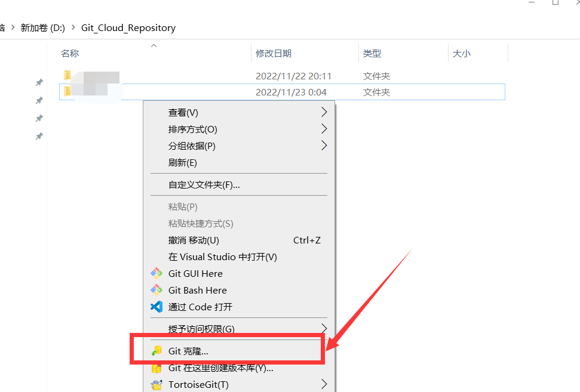Click the Git Bash Here icon
The width and height of the screenshot is (580, 392).
(156, 290)
